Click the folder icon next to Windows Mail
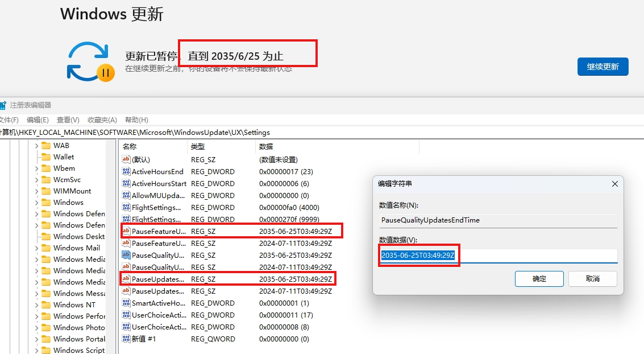Image resolution: width=644 pixels, height=354 pixels. point(45,248)
